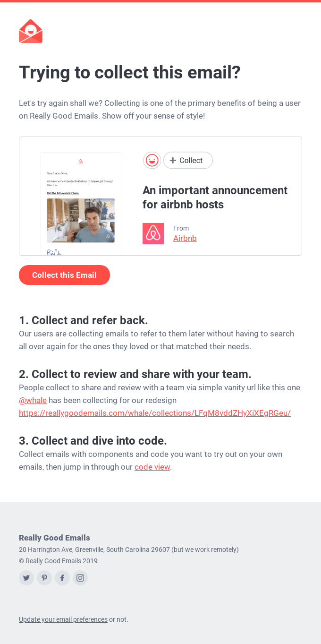The width and height of the screenshot is (321, 644).
Task: Click the 'Trying to collect this email?' heading
Action: tap(130, 72)
